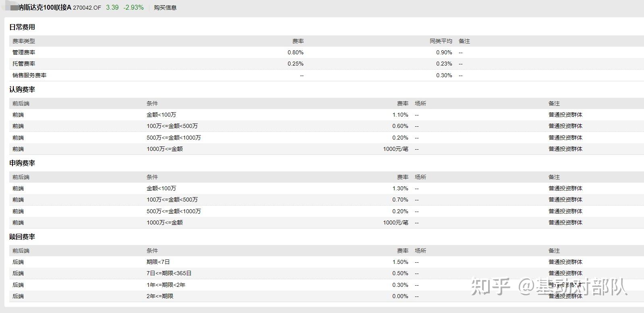Select the 期限<7日 redemption condition
Screen dimensions: 644x313
(x=158, y=262)
